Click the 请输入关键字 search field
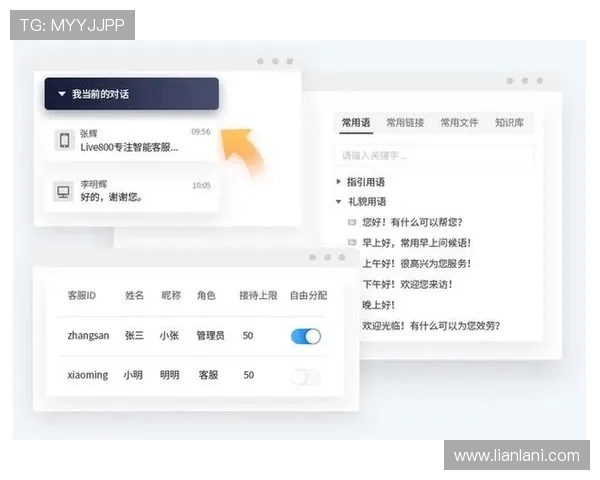600x480 pixels. (x=434, y=155)
